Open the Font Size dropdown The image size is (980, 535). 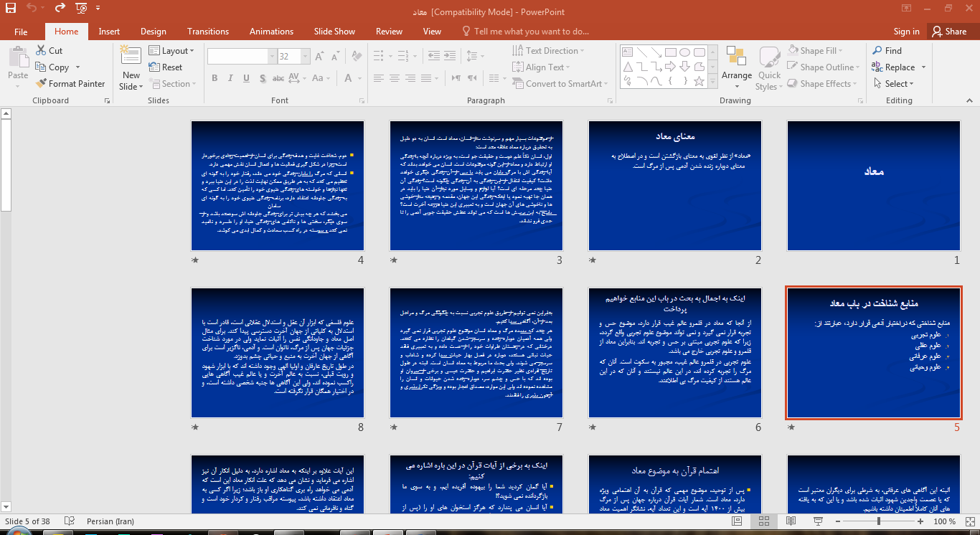click(304, 55)
